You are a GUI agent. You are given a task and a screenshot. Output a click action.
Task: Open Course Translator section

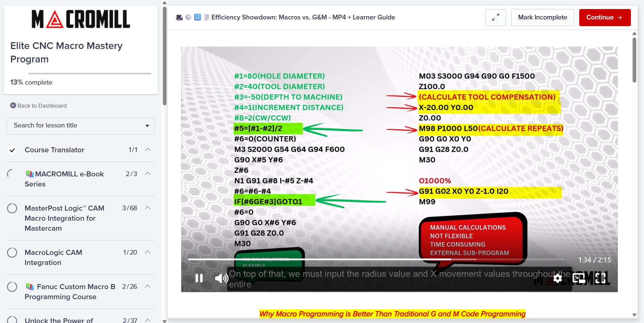tap(54, 150)
